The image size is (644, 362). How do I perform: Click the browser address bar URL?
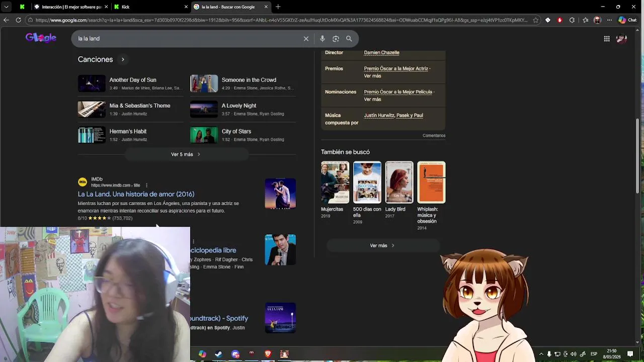pos(281,20)
